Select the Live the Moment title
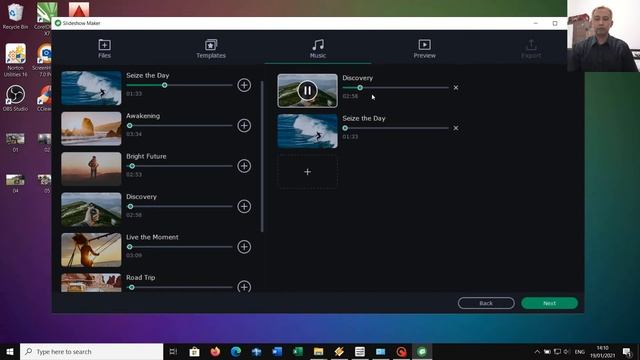The width and height of the screenshot is (640, 360). click(x=152, y=237)
